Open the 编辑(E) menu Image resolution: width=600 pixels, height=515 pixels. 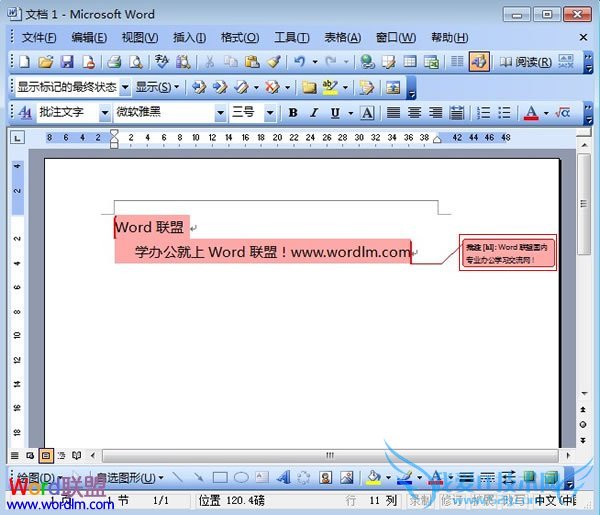pos(89,37)
